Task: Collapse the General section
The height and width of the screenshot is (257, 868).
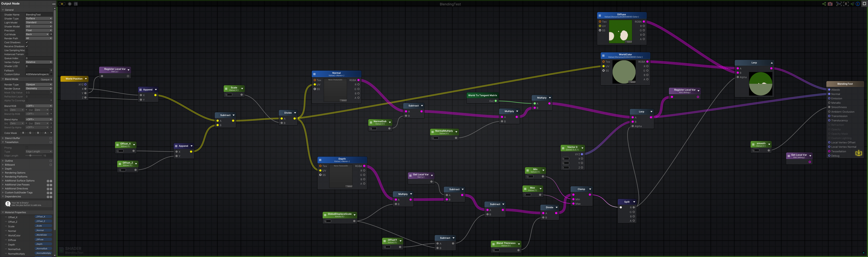Action: coord(3,10)
